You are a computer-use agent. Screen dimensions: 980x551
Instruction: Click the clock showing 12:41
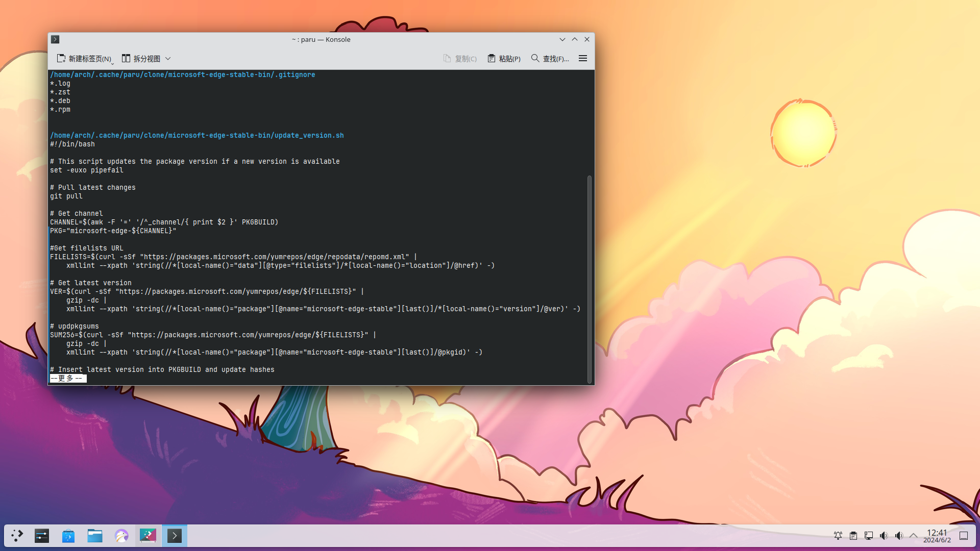point(937,536)
